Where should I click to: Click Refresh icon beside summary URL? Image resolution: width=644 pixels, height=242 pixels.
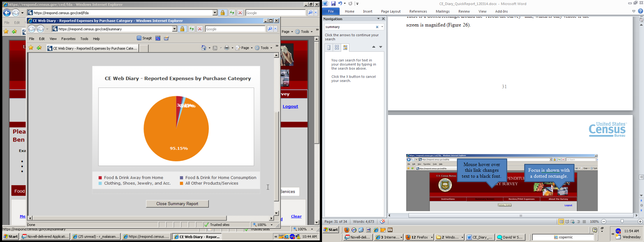(x=192, y=29)
